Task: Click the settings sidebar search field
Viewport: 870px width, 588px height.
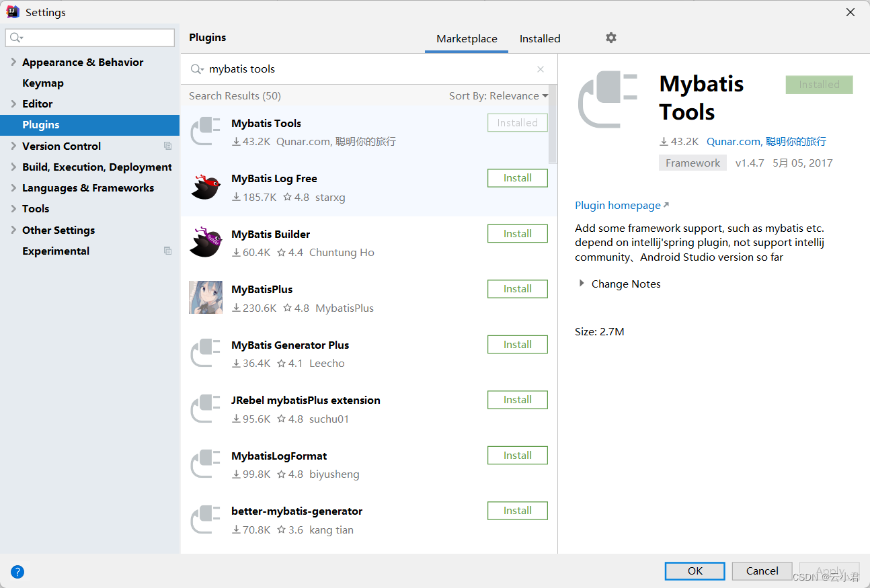Action: pos(90,38)
